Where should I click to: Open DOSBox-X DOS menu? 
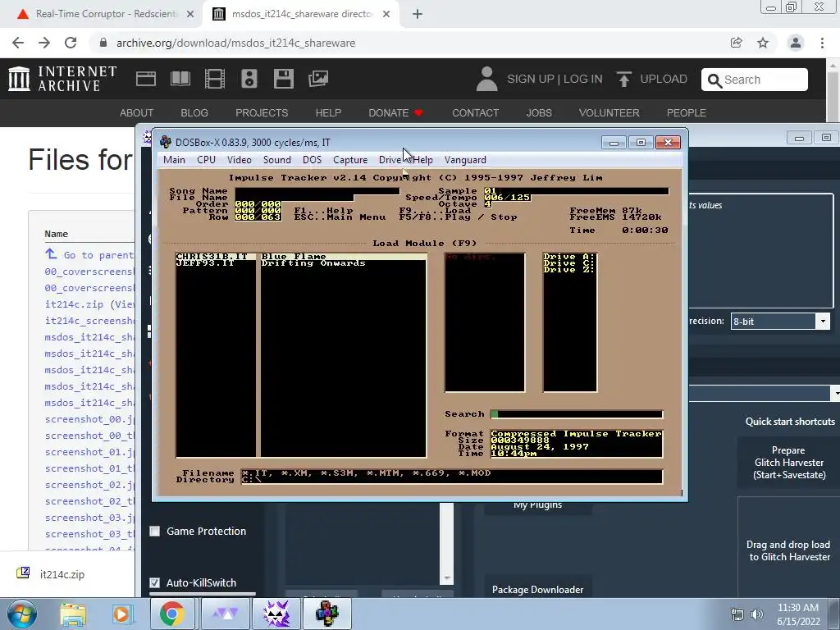pos(312,160)
